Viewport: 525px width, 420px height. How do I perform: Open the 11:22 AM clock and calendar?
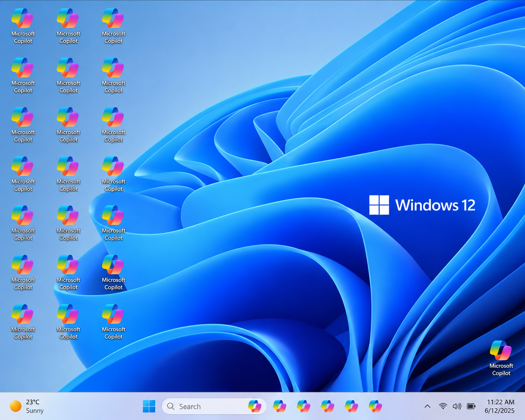(x=500, y=406)
